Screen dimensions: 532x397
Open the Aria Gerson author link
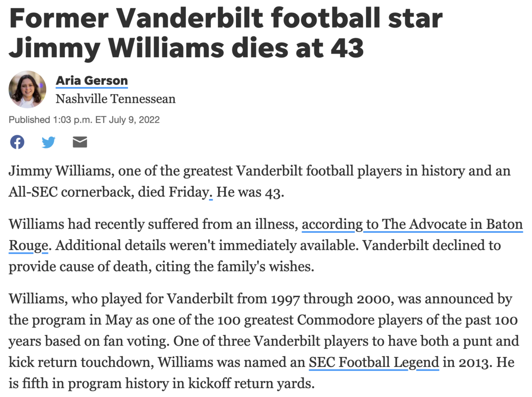click(91, 81)
